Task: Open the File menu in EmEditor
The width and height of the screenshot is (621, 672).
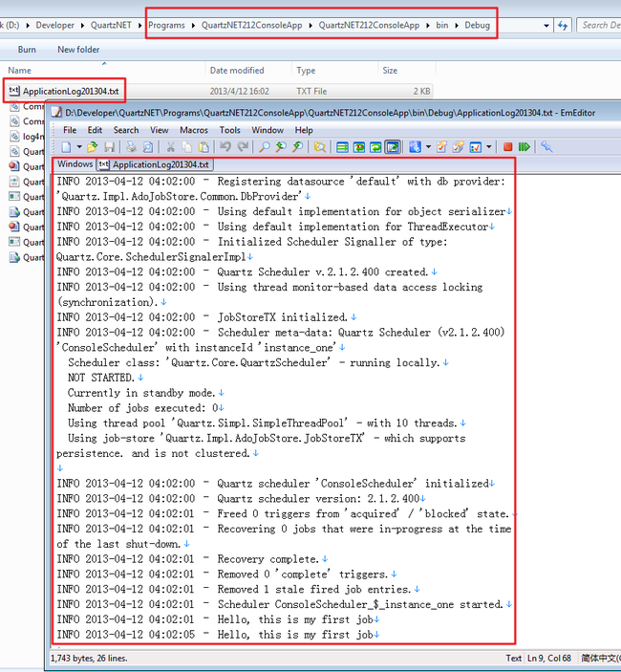Action: [70, 130]
